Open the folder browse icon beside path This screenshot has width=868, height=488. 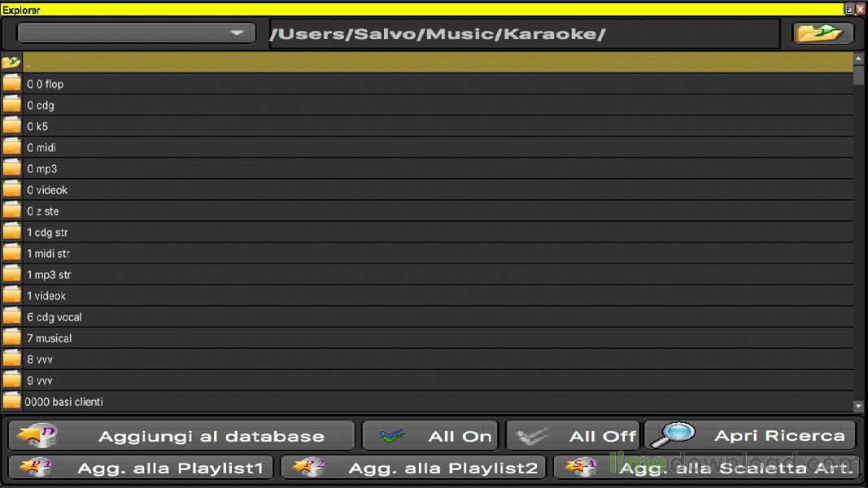(x=822, y=33)
